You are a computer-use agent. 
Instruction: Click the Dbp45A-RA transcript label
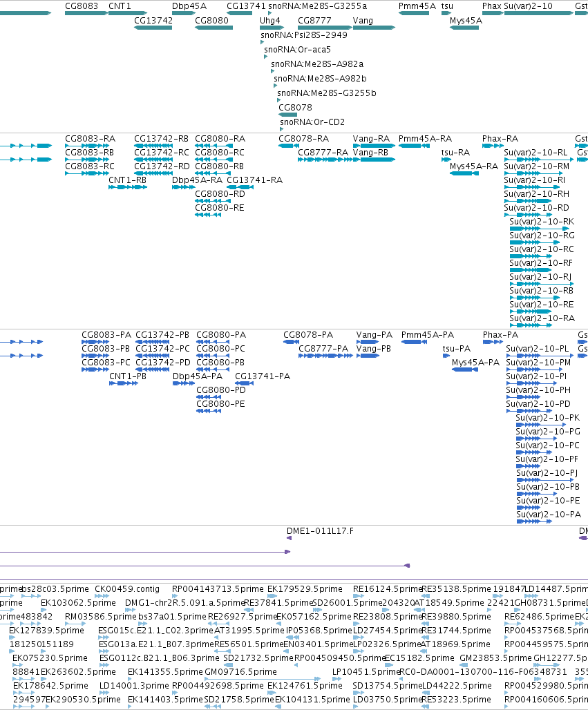[x=197, y=180]
